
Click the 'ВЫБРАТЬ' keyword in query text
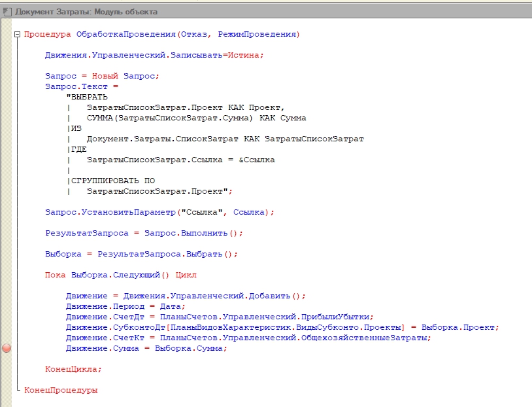87,97
